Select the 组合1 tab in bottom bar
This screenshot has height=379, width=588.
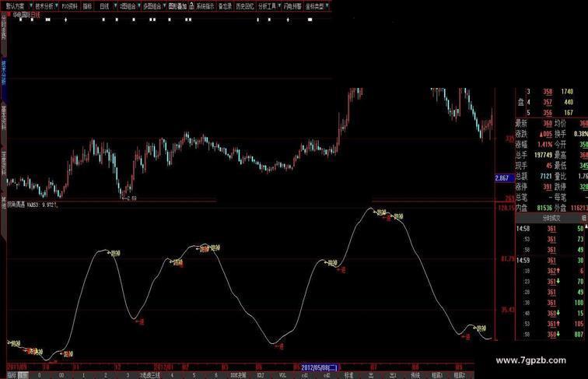pyautogui.click(x=437, y=375)
